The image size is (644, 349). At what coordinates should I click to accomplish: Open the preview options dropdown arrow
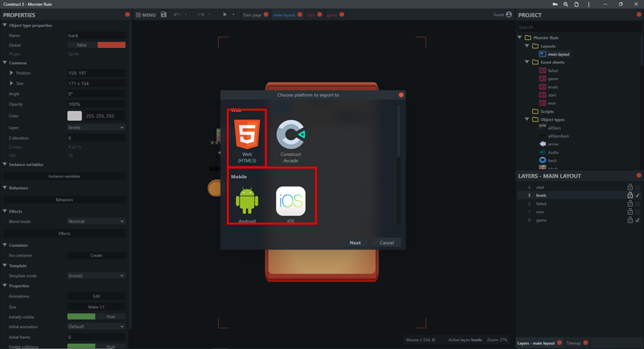click(x=233, y=15)
